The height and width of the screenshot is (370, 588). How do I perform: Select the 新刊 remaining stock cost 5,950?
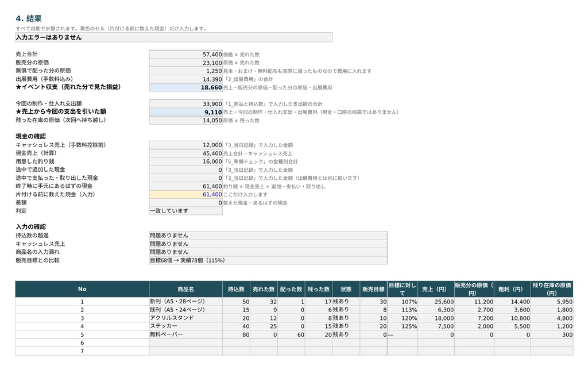tap(552, 301)
